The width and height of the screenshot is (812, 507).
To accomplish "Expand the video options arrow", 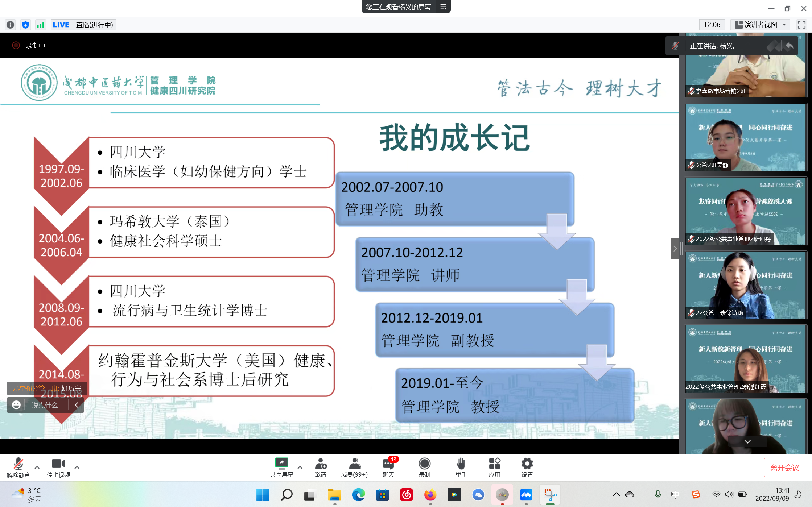I will click(77, 467).
